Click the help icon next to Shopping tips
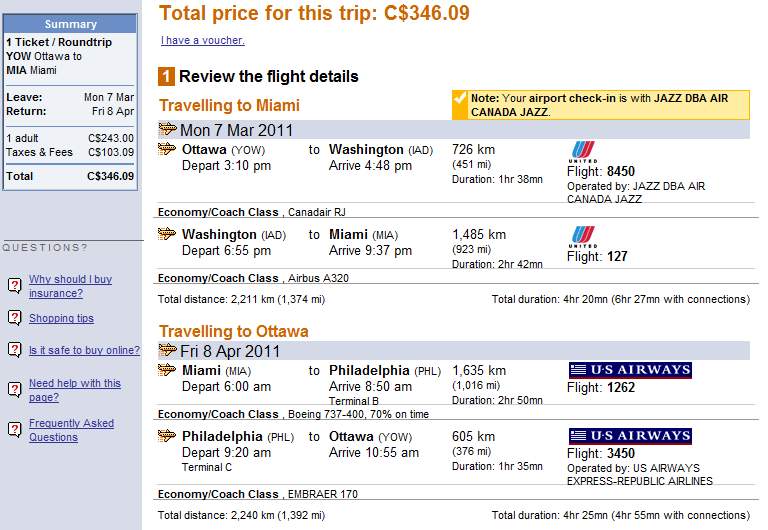Viewport: 768px width, 530px height. pos(15,318)
